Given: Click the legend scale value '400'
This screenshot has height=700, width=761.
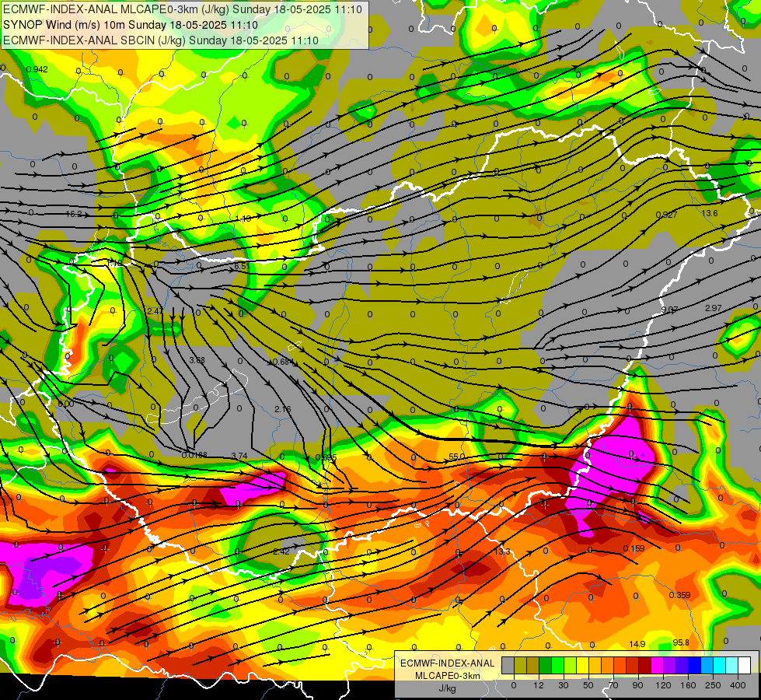Looking at the screenshot, I should (x=738, y=685).
